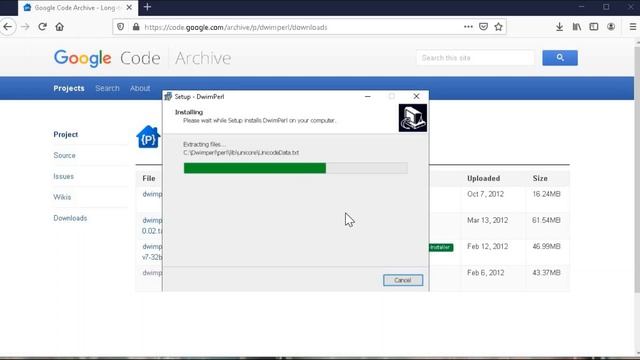Open tracking protection shield icon
The height and width of the screenshot is (360, 640).
pos(120,27)
